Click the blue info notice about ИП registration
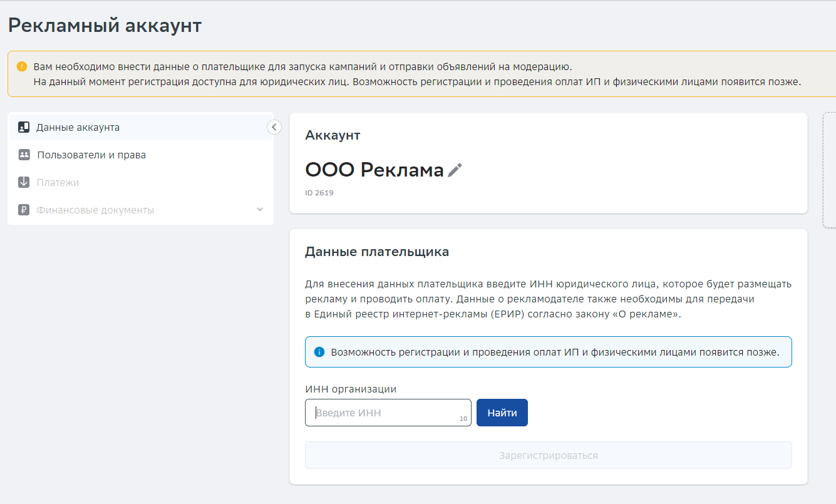 point(549,352)
